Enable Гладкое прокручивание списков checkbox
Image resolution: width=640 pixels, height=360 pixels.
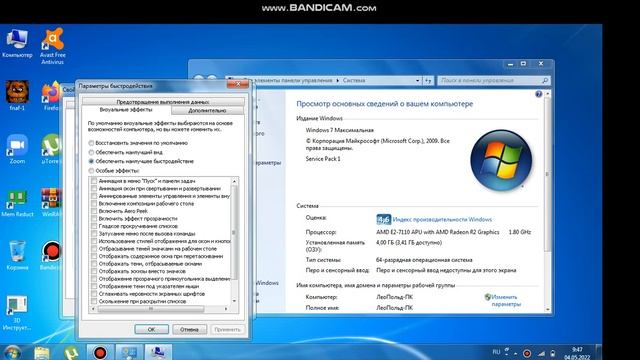click(94, 226)
